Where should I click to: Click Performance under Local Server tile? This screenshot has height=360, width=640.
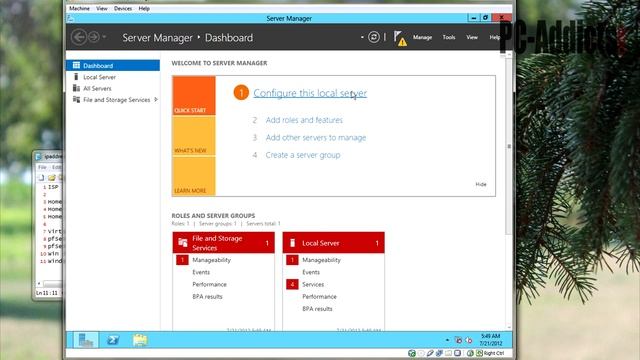pos(319,297)
